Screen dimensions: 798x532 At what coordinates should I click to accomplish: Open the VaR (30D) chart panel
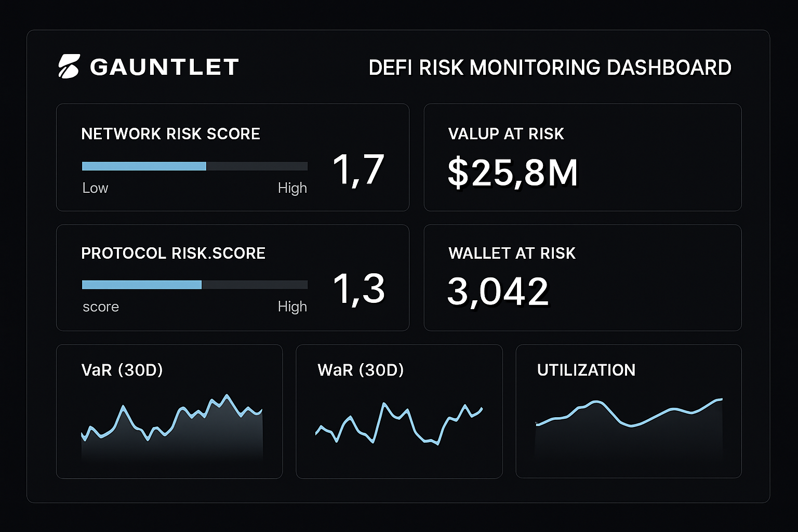point(170,410)
